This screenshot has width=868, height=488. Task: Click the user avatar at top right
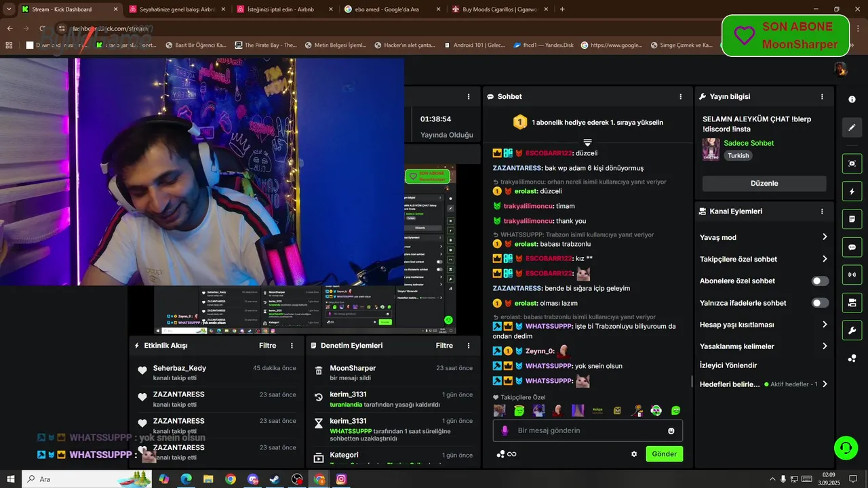(841, 69)
